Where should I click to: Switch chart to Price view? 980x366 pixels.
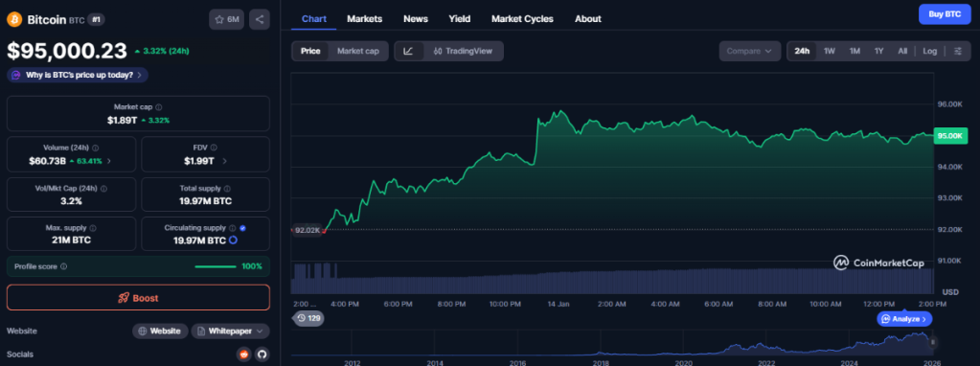pos(310,51)
